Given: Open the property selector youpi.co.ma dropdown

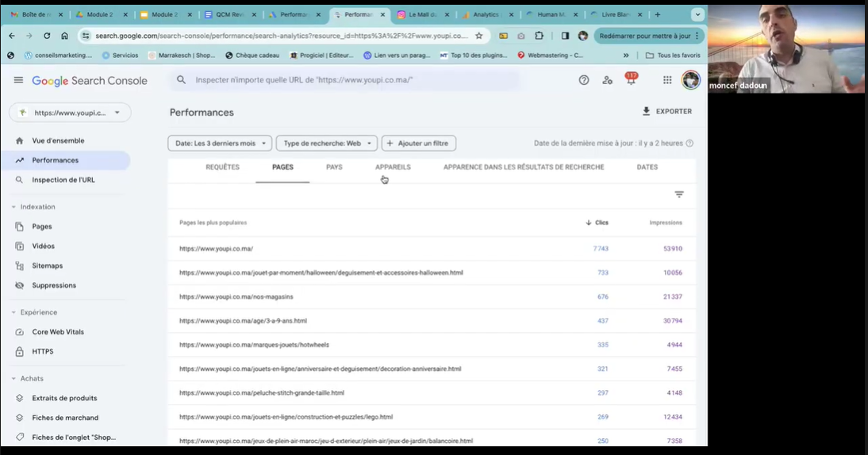Looking at the screenshot, I should (70, 113).
